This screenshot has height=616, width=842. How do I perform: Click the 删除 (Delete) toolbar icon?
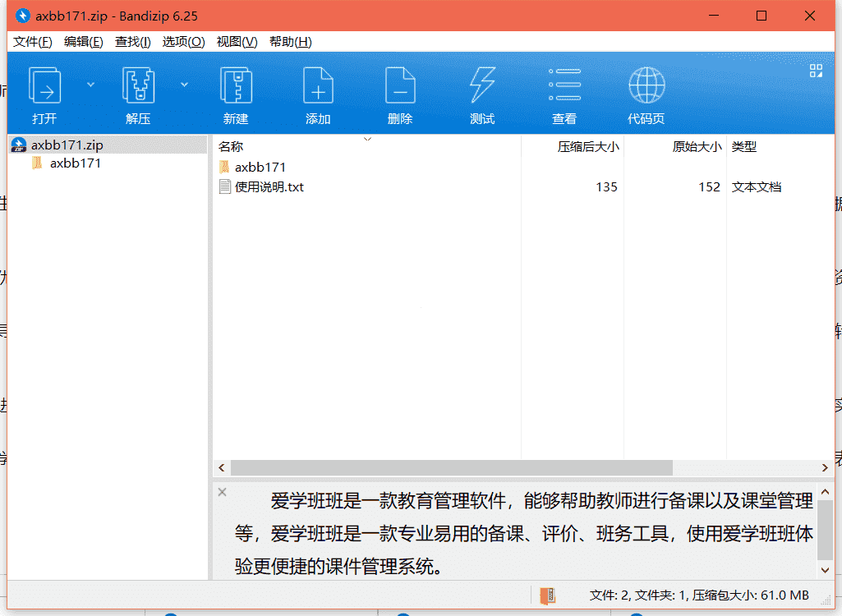(400, 85)
